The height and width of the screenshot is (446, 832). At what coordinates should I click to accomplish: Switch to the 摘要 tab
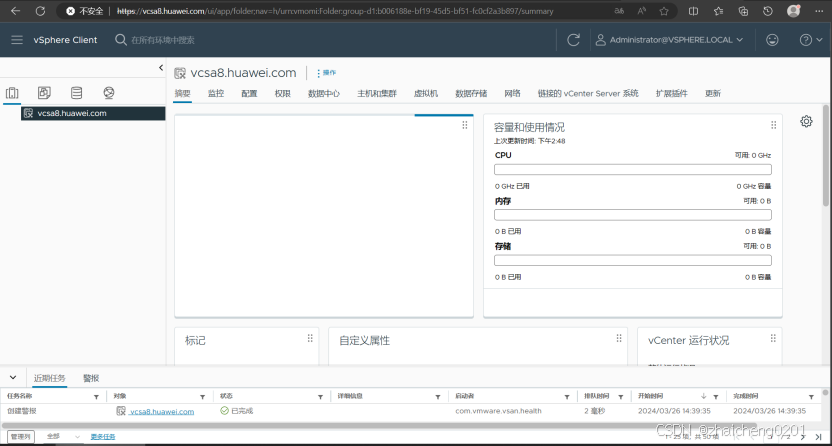[183, 93]
